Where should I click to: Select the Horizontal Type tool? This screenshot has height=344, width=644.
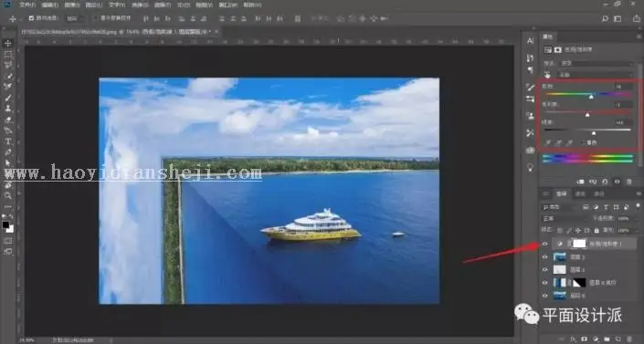pyautogui.click(x=8, y=141)
